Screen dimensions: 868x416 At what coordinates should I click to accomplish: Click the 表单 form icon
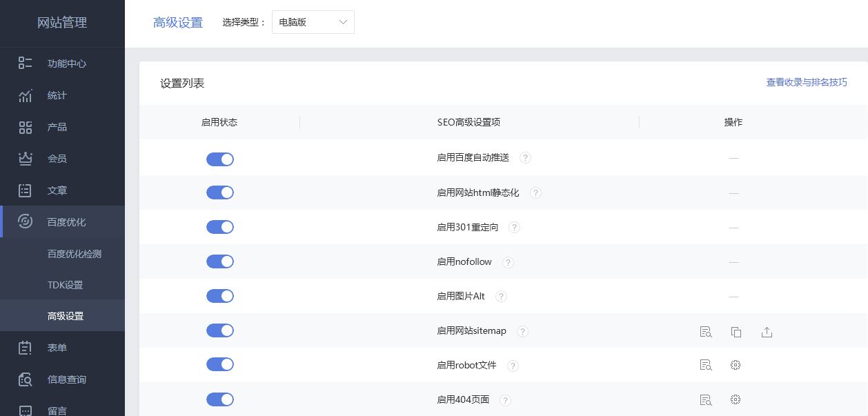(x=26, y=348)
